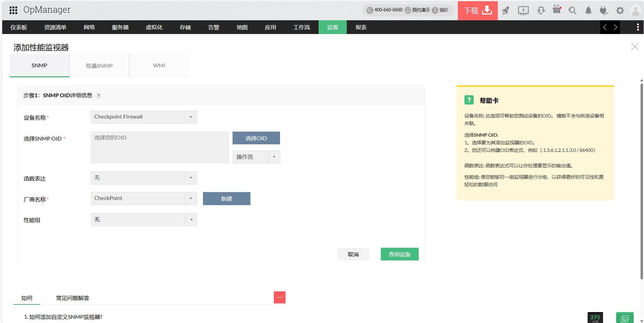Close the 添加性能监视器 panel
This screenshot has width=644, height=323.
click(x=635, y=47)
